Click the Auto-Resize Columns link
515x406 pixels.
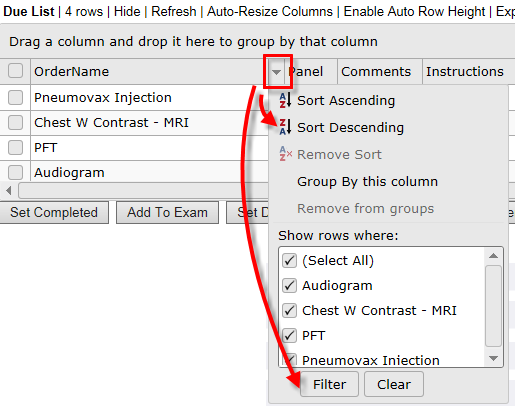click(270, 12)
